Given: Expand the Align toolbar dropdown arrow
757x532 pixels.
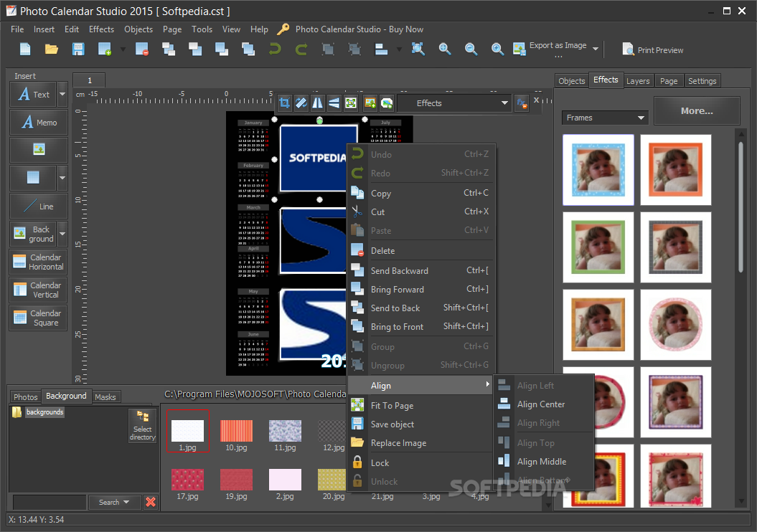Looking at the screenshot, I should 399,49.
